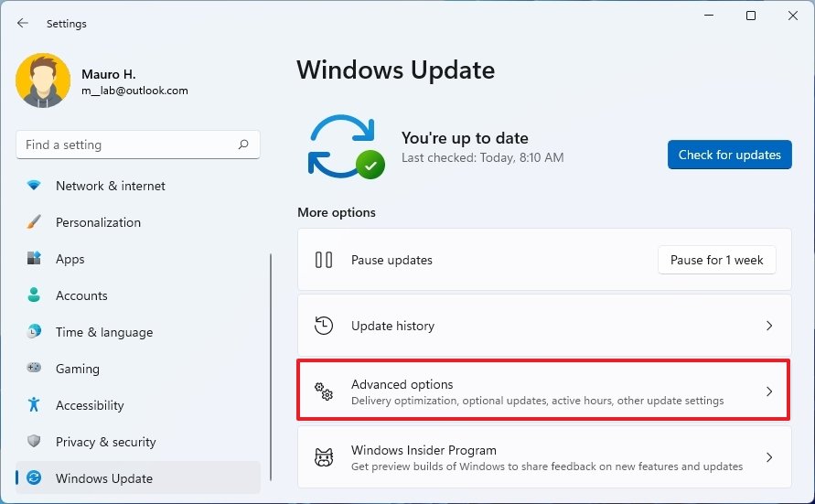Click the update sync status icon

click(x=346, y=147)
